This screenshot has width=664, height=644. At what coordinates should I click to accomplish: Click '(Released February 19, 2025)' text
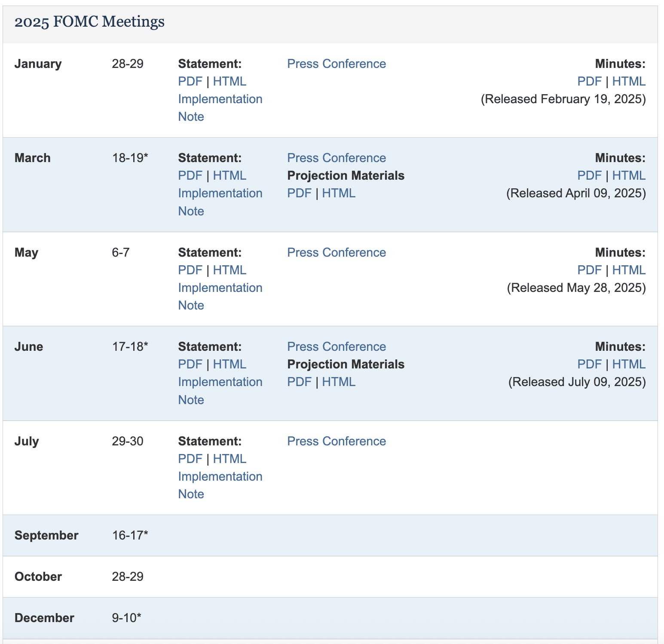[x=563, y=99]
